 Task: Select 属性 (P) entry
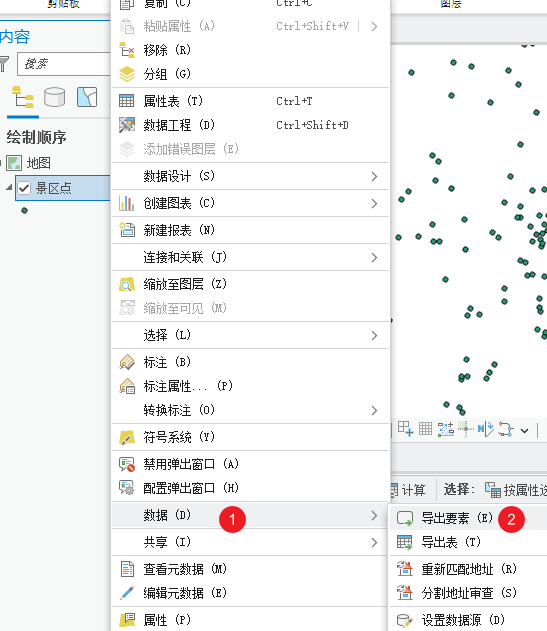(x=250, y=620)
